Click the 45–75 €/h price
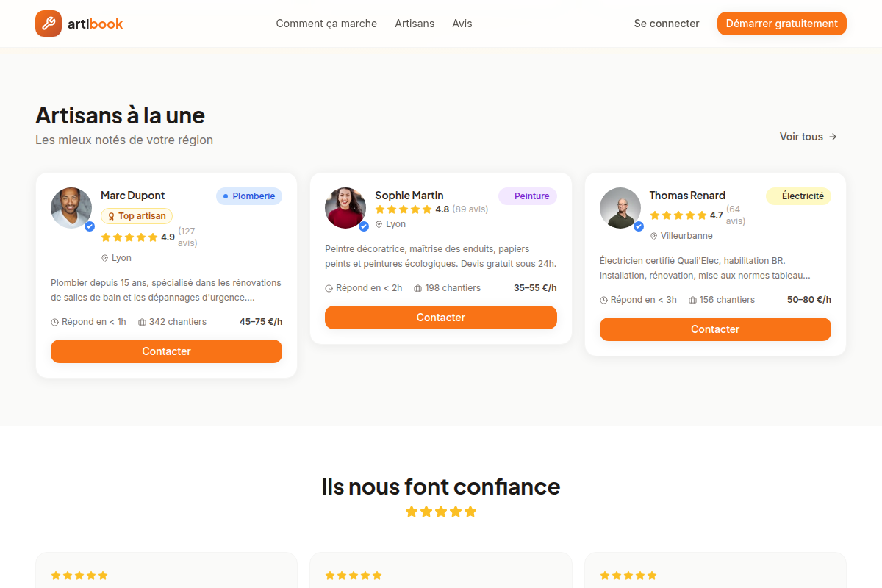882x588 pixels. [261, 322]
